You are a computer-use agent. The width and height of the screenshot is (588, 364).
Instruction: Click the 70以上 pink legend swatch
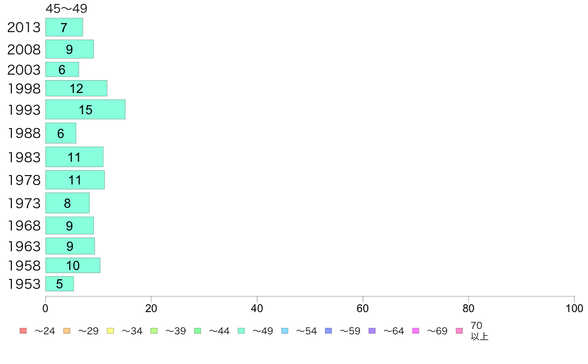pyautogui.click(x=459, y=331)
